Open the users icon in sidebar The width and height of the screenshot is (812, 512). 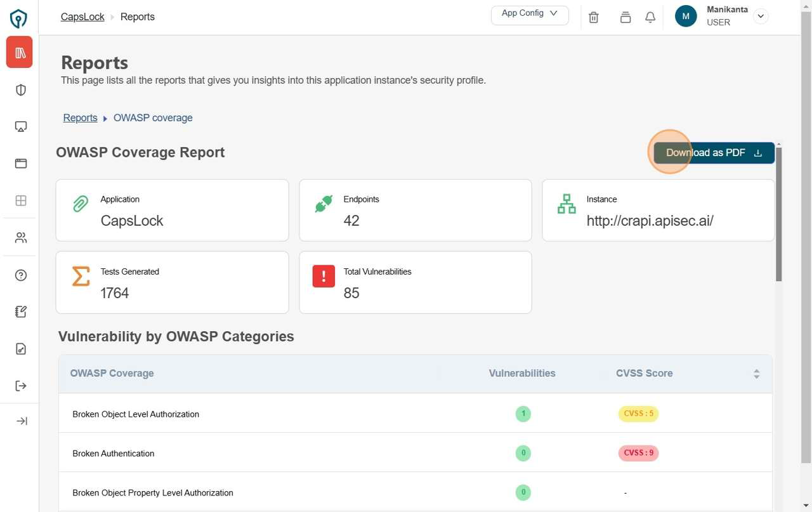(21, 238)
